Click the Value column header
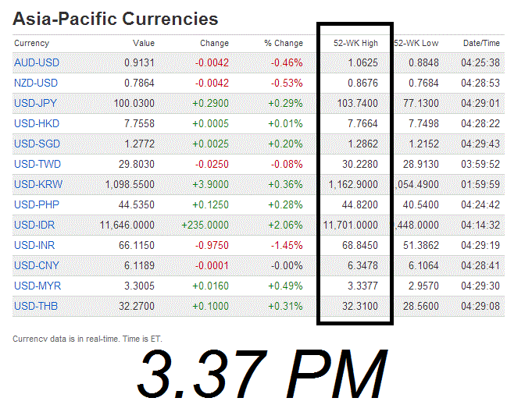532x405 pixels. coord(144,44)
